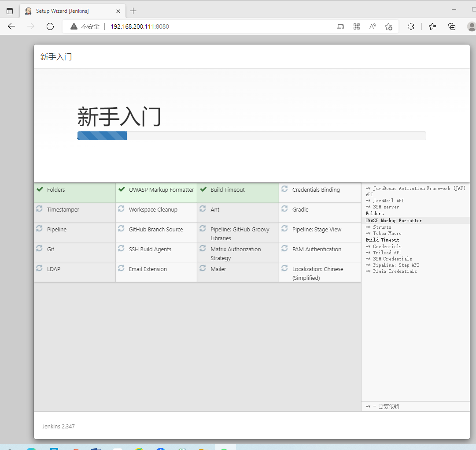Click the ** JavaMail API log line

tap(384, 201)
